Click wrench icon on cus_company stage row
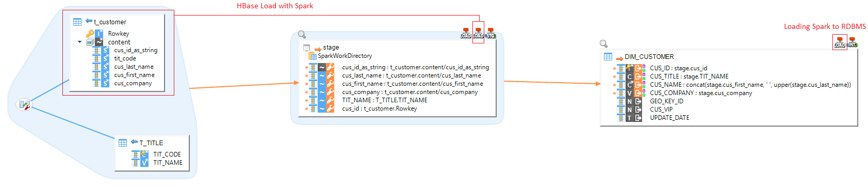 point(330,92)
